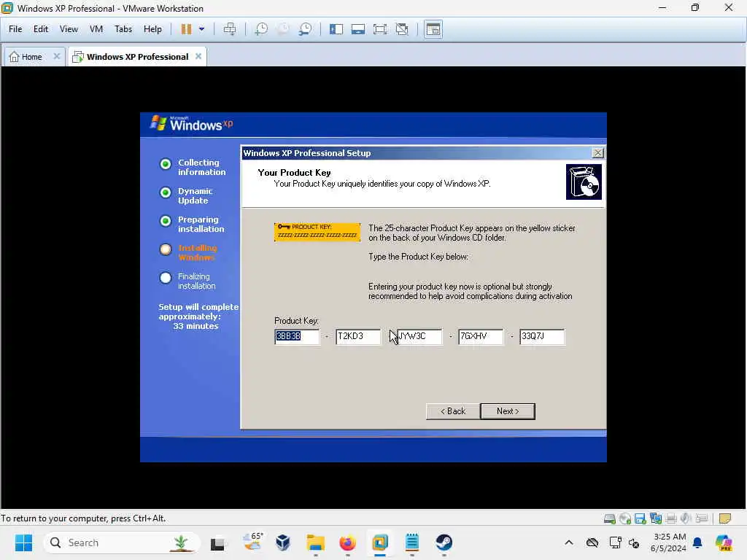Expand the hidden system tray icons chevron

point(569,542)
